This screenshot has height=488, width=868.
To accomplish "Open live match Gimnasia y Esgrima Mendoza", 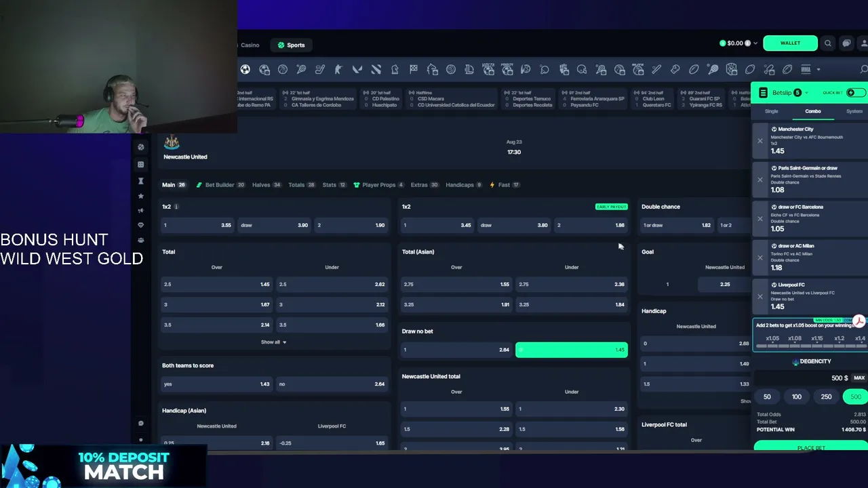I will click(x=318, y=99).
